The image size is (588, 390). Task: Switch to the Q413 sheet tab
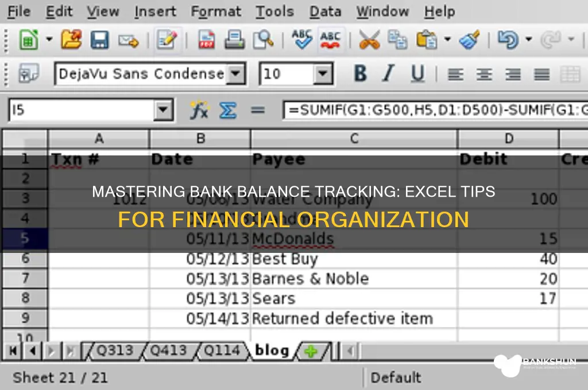[168, 350]
